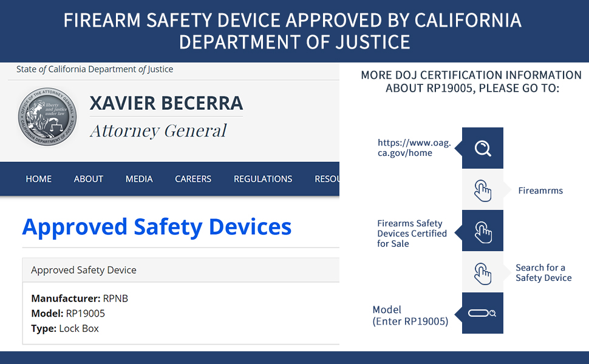The width and height of the screenshot is (589, 364).
Task: Click the hand icon beside Search for a Safety Device
Action: [x=483, y=272]
